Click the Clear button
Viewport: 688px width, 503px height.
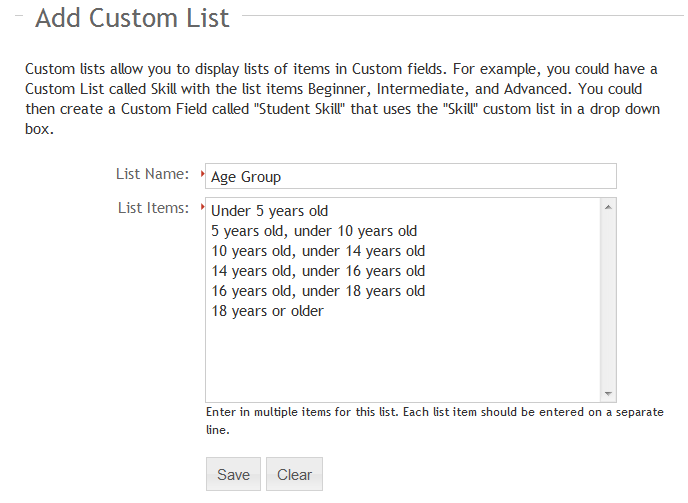point(294,474)
